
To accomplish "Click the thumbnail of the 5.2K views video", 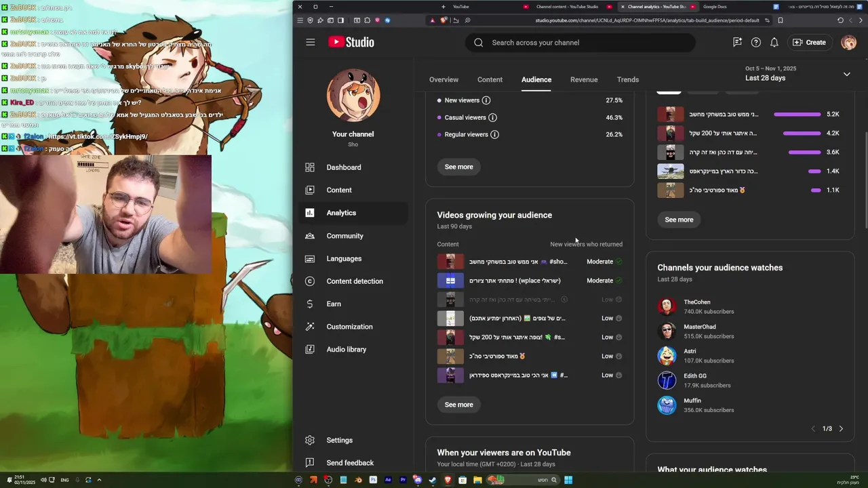I will [671, 115].
